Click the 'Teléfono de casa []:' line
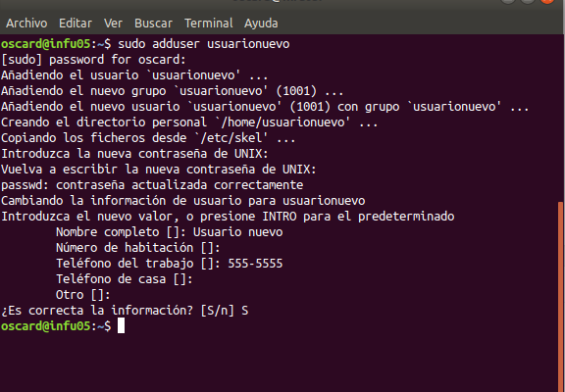Viewport: 565px width, 392px height. [x=125, y=279]
